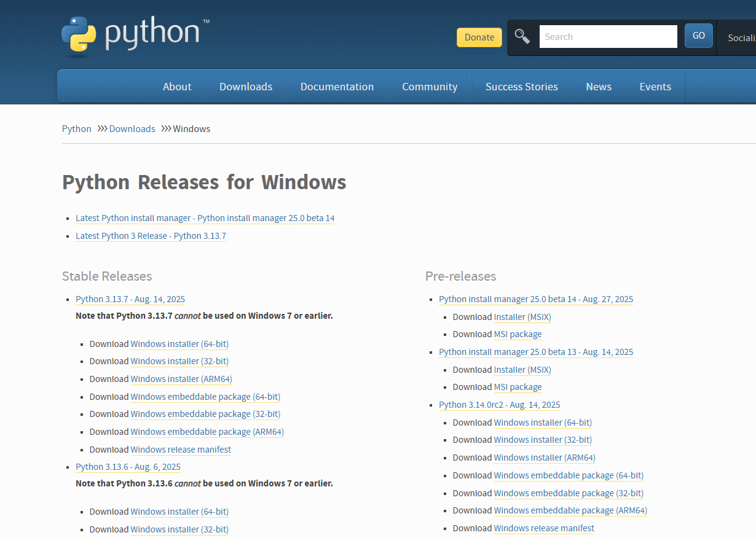Download 3.13.7 Windows embeddable package (32-bit)
Screen dimensions: 756x538
click(x=205, y=414)
